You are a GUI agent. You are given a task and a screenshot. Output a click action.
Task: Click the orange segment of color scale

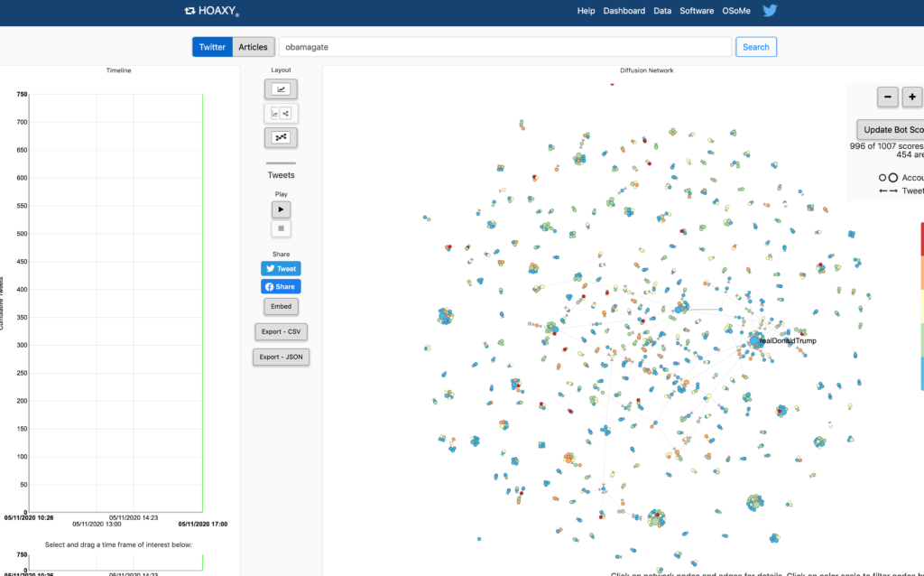922,273
